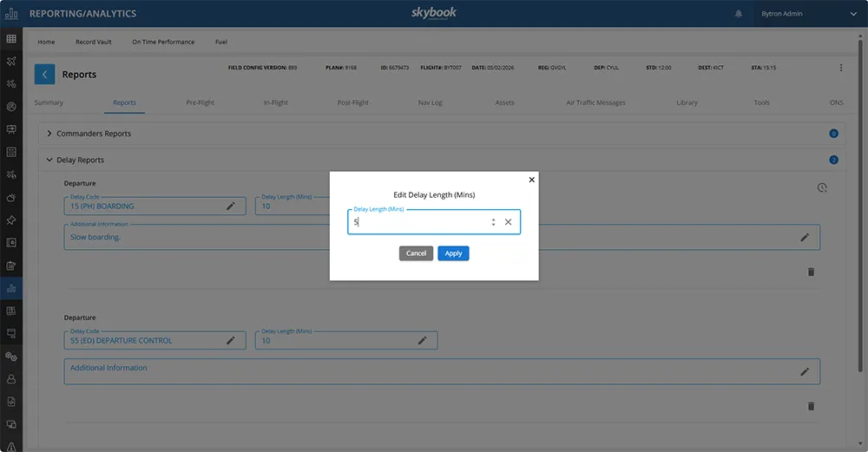Delete the second departure delay report
Viewport: 868px width, 452px height.
[811, 406]
